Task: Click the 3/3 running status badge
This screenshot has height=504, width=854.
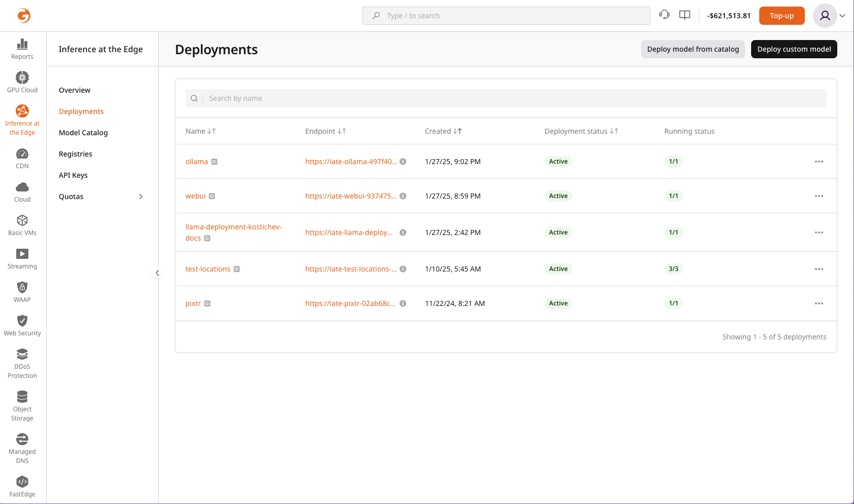Action: (674, 269)
